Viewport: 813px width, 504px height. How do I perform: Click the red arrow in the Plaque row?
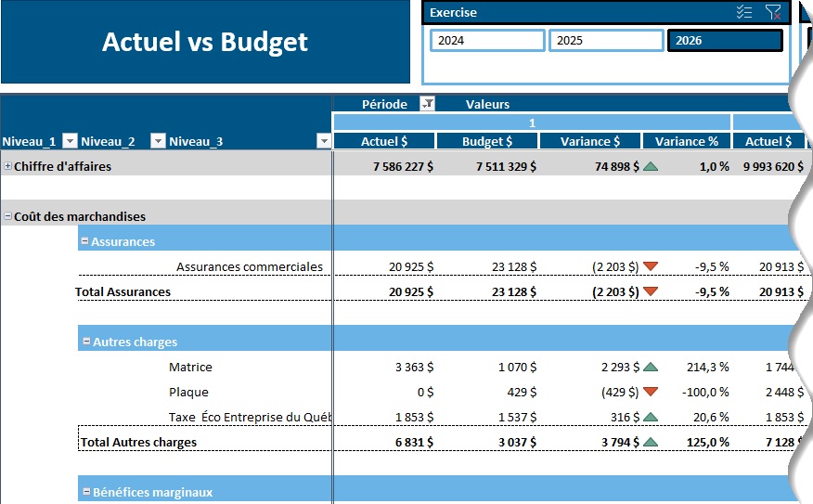tap(651, 392)
